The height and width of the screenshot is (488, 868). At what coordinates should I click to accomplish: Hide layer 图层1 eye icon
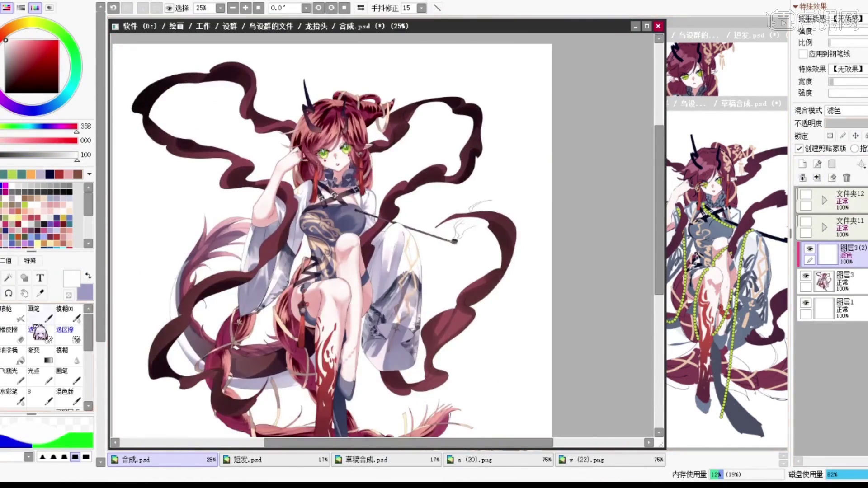806,303
